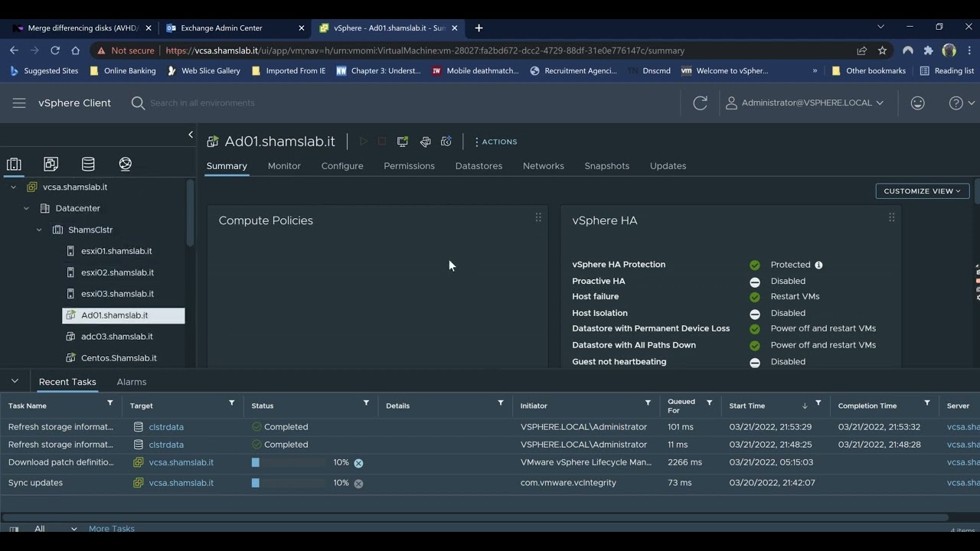Click the browser bookmark star icon
Viewport: 980px width, 551px height.
tap(882, 51)
